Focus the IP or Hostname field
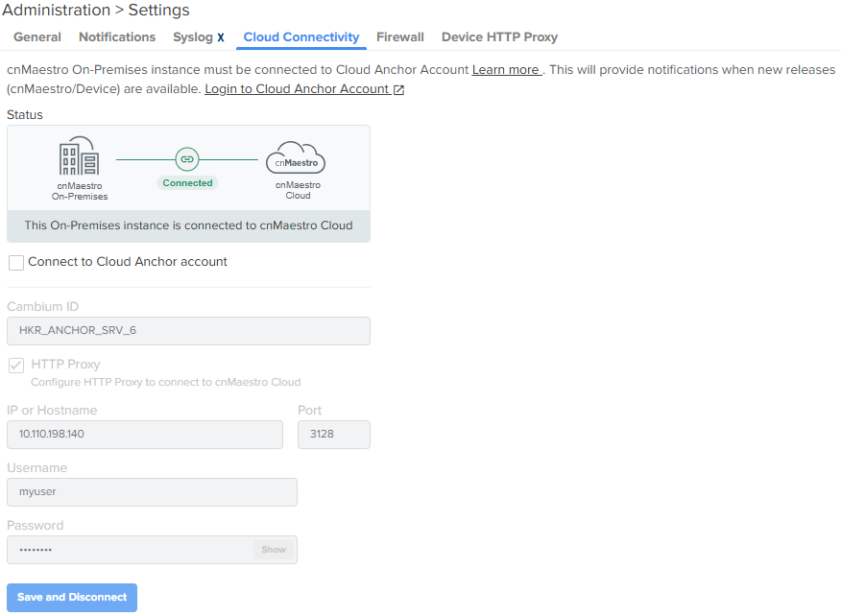The image size is (841, 616). click(x=145, y=435)
